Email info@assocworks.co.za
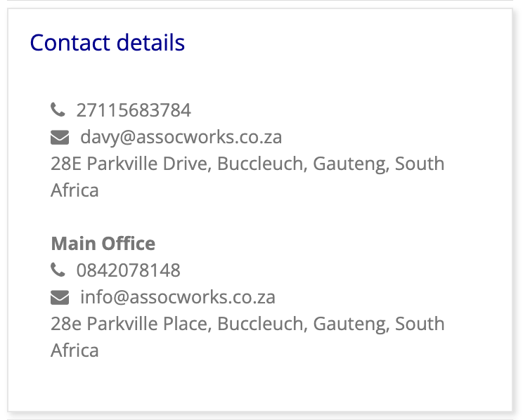This screenshot has height=420, width=523. coord(177,297)
